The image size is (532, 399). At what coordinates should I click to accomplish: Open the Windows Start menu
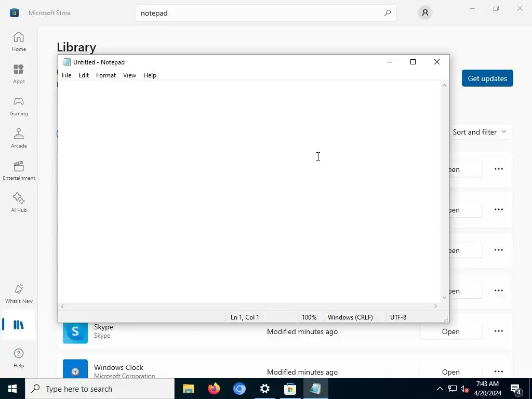click(x=12, y=389)
